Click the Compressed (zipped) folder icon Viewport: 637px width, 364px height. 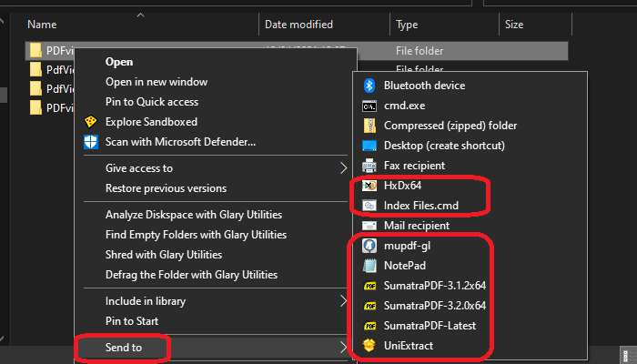tap(369, 126)
